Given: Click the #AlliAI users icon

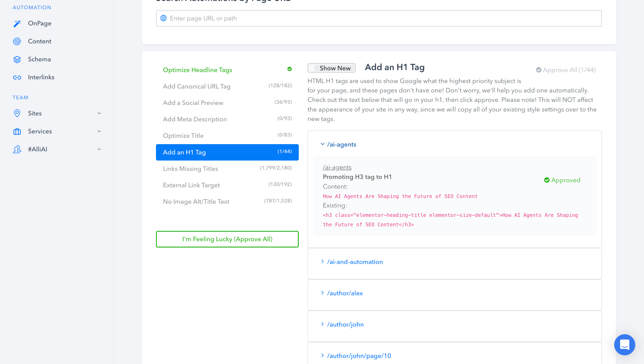Looking at the screenshot, I should tap(17, 149).
